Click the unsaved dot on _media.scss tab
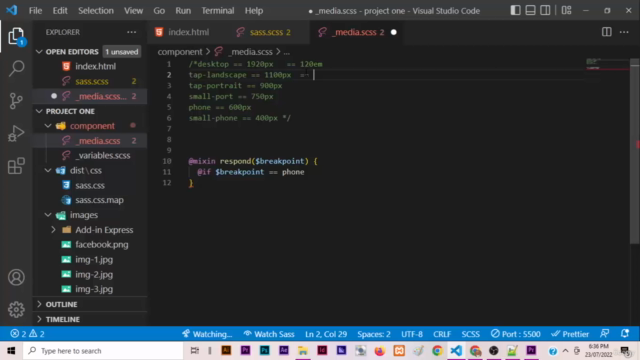Viewport: 640px width, 360px height. 393,32
